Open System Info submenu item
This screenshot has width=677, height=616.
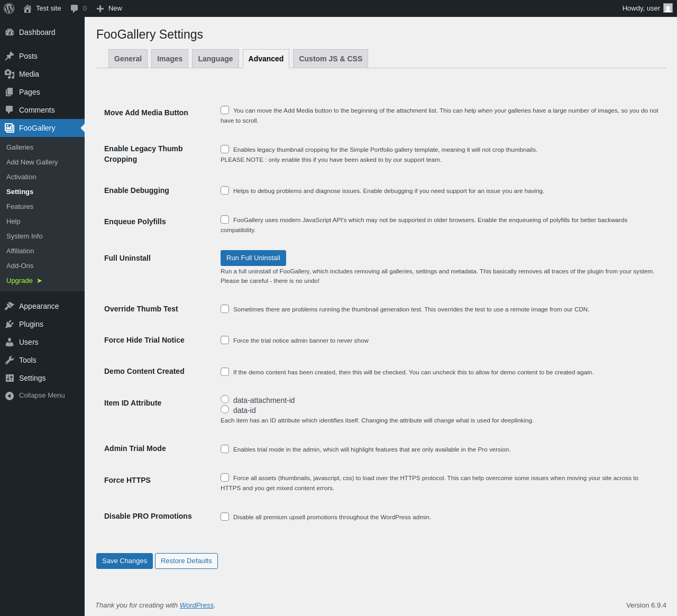tap(42, 236)
